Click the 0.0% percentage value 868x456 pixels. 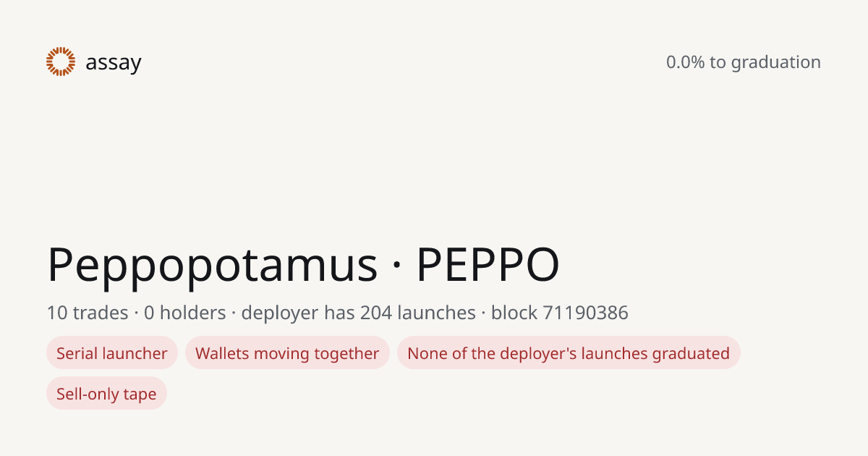point(686,62)
